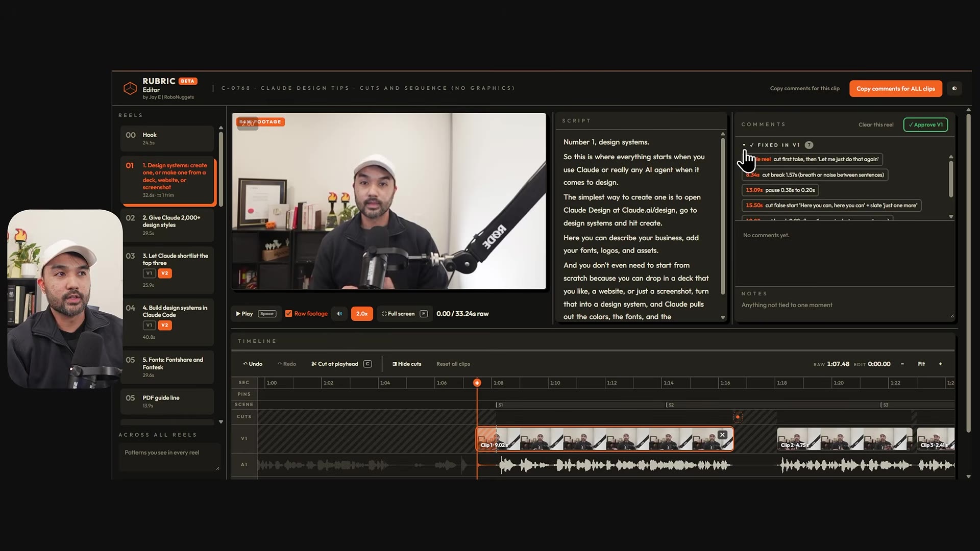Open reel 02 Give Claude 2,000+ design styles
The height and width of the screenshot is (551, 980).
pos(167,225)
